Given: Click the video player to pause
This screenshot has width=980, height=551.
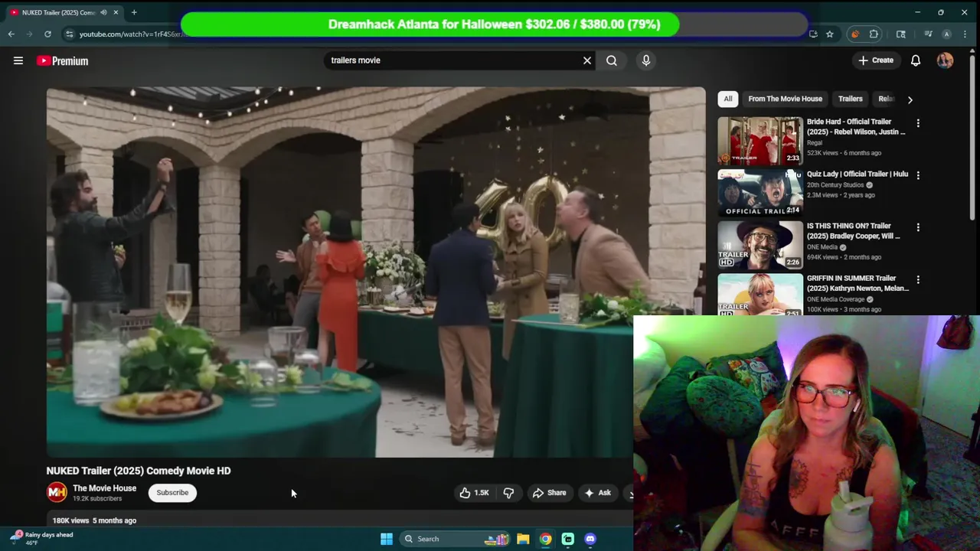Looking at the screenshot, I should click(376, 272).
